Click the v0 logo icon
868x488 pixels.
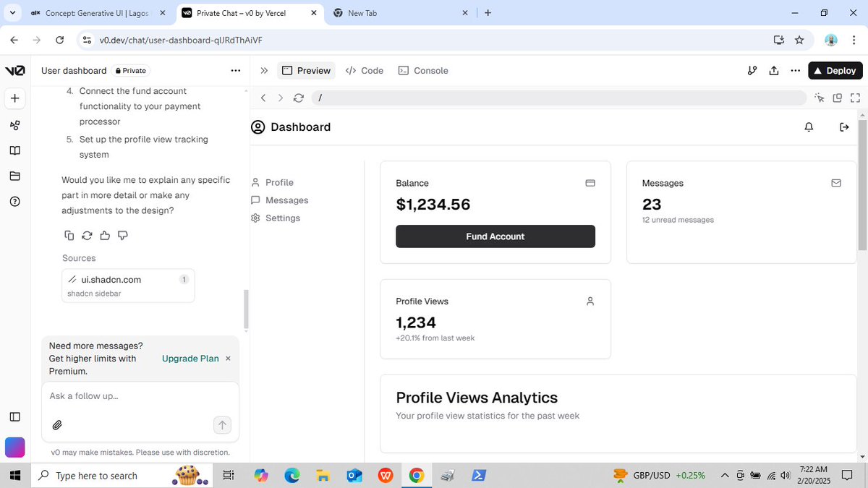click(x=14, y=71)
